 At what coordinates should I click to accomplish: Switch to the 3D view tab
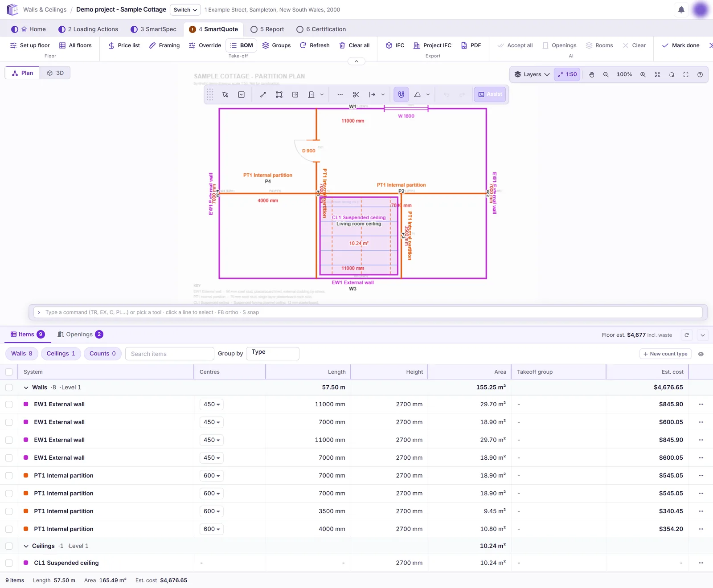[x=55, y=73]
